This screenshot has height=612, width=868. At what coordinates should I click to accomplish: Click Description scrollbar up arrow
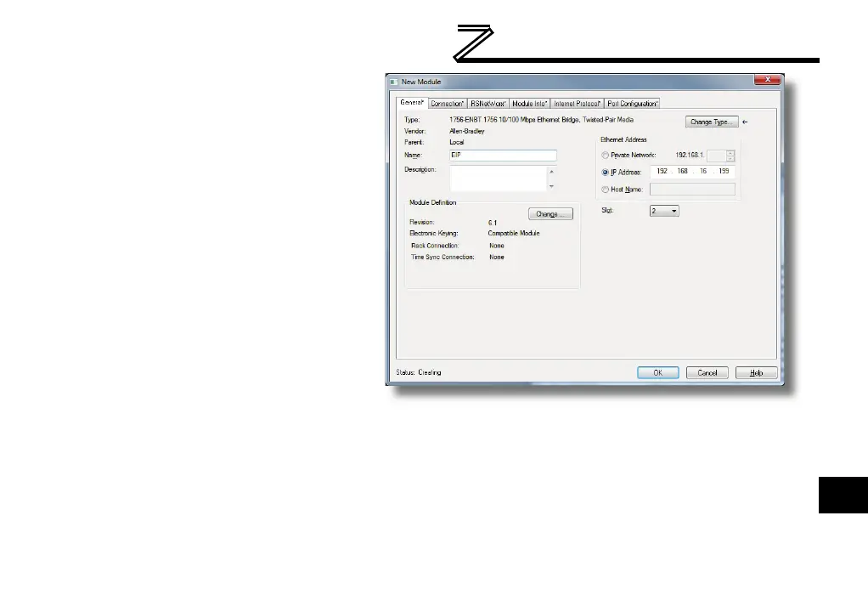551,172
